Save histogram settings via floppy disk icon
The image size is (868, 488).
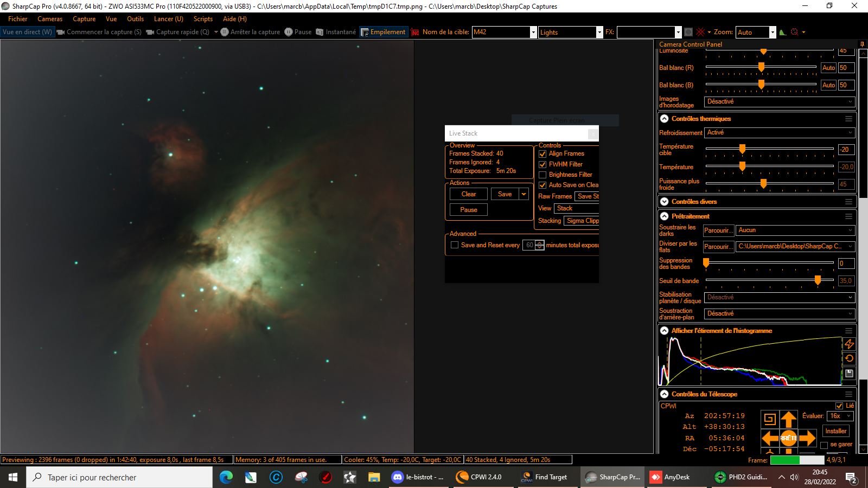(x=849, y=373)
